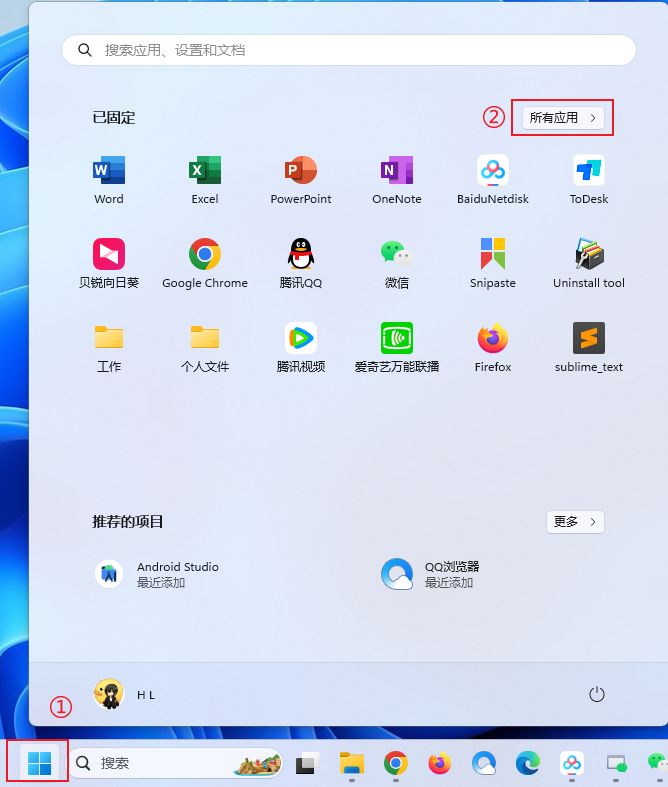668x787 pixels.
Task: Switch to Chrome on the taskbar
Action: (x=395, y=763)
